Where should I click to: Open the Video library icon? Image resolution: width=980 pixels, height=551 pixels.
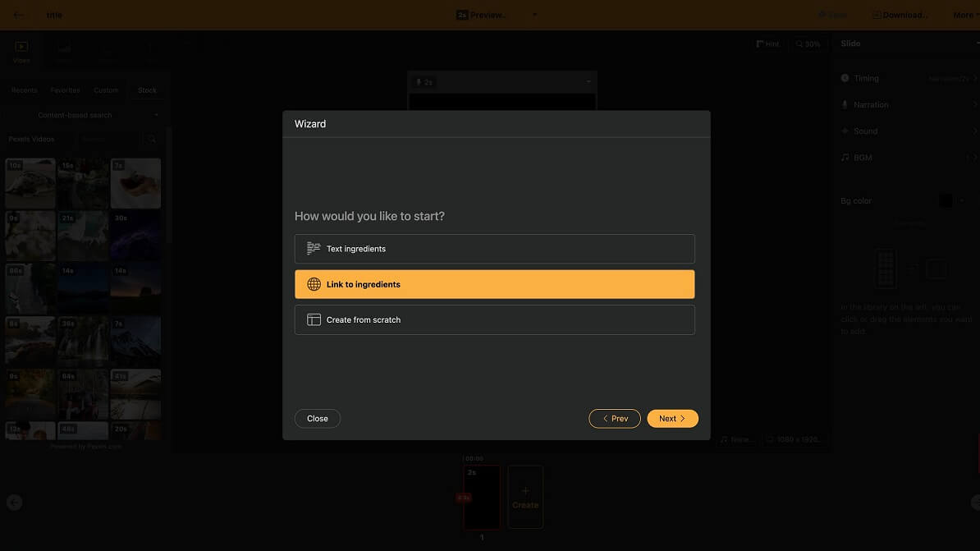tap(21, 48)
